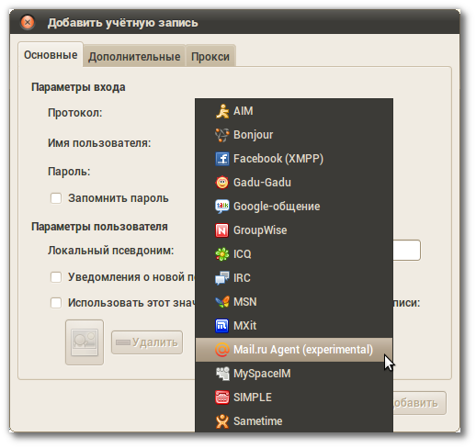Click the Локальный псевдоним input field
The height and width of the screenshot is (448, 476).
point(406,251)
